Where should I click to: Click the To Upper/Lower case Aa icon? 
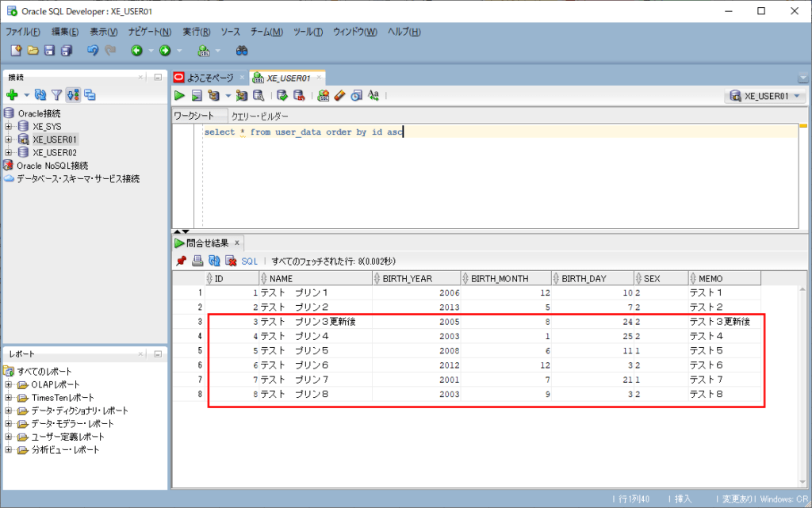pyautogui.click(x=373, y=96)
